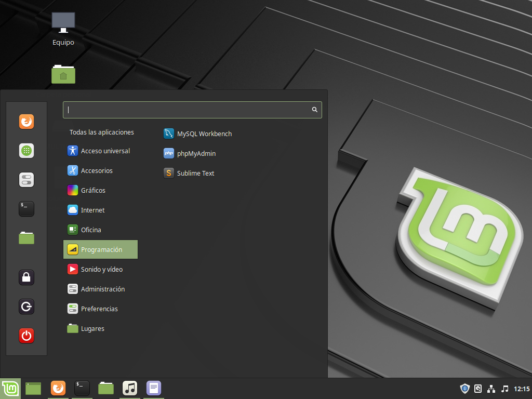
Task: Click the update manager shield tray icon
Action: click(465, 389)
